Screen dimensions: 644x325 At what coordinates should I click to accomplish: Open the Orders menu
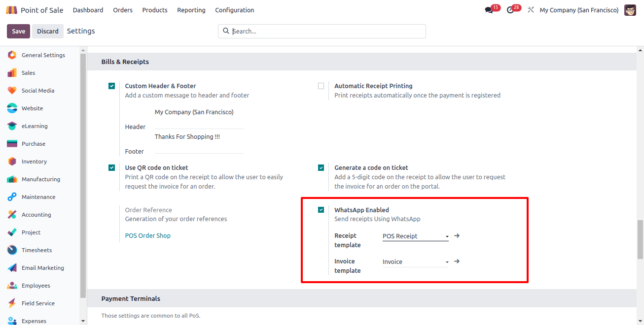click(x=123, y=10)
